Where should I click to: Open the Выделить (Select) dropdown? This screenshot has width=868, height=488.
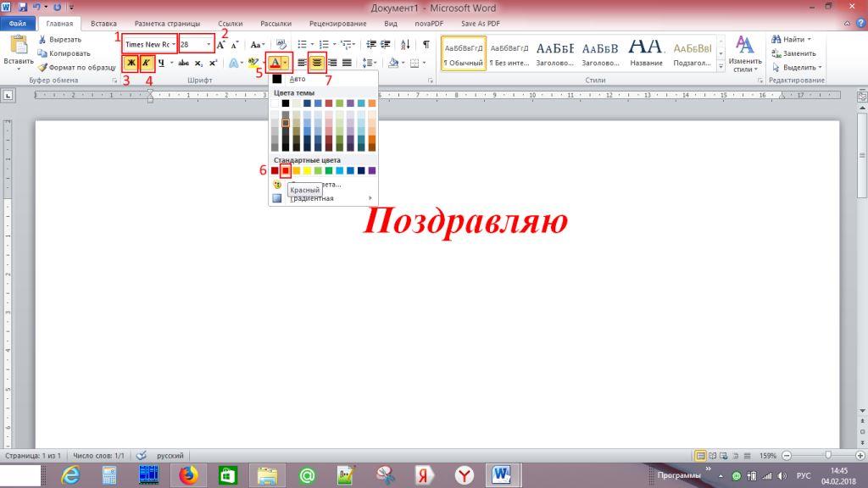796,67
